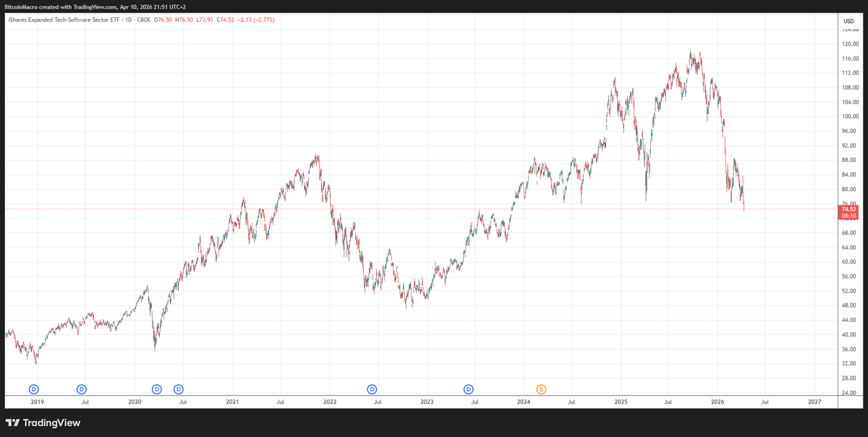Click the TradingView logo at the bottom
This screenshot has height=437, width=868.
(x=43, y=423)
